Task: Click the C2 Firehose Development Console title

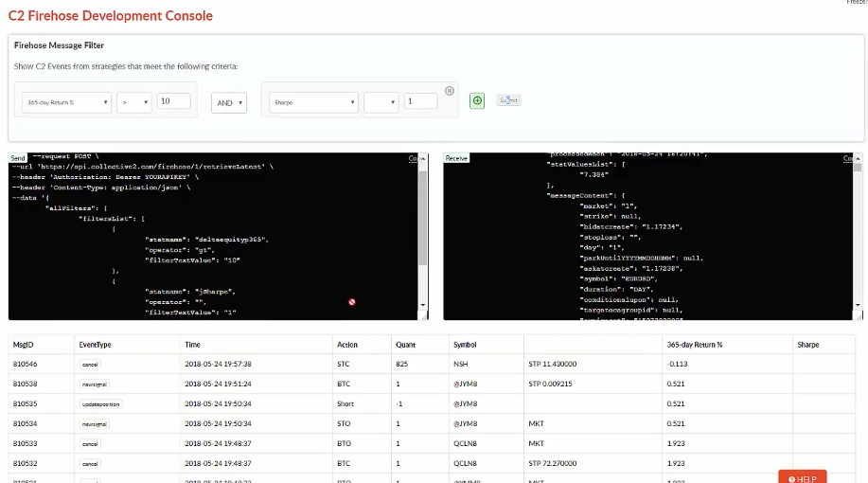Action: pos(111,15)
